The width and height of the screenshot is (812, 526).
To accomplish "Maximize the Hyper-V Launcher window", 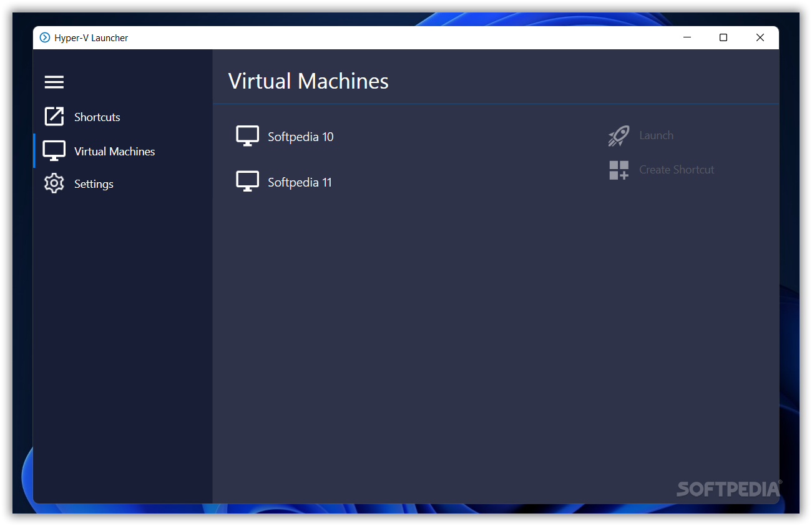I will [723, 37].
